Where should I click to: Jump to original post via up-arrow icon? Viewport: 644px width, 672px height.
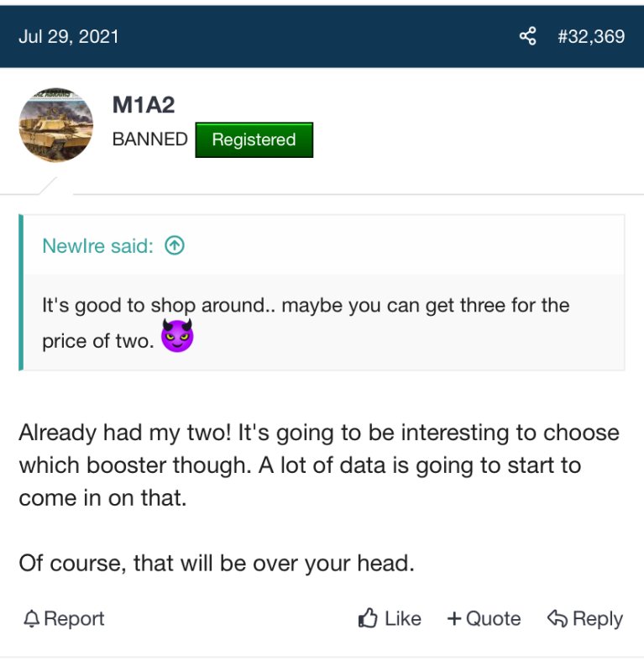[x=175, y=246]
